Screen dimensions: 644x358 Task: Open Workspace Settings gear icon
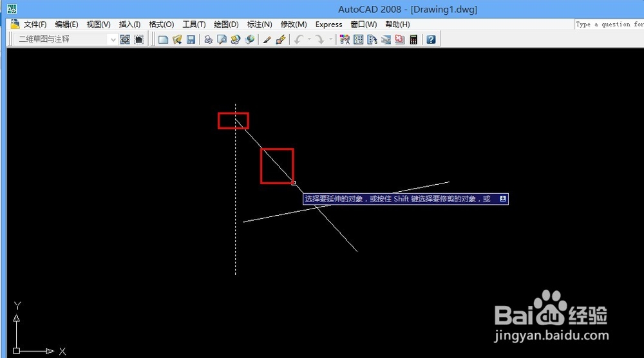coord(126,39)
